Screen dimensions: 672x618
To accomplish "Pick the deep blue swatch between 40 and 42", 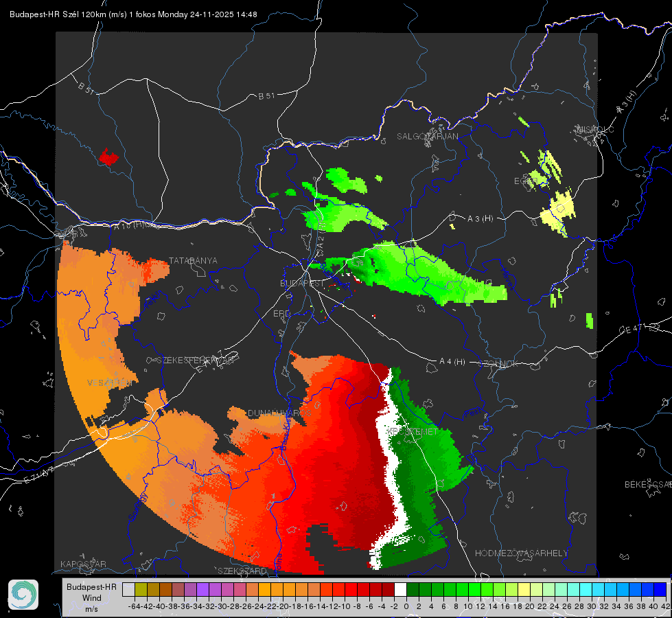I will [x=660, y=590].
